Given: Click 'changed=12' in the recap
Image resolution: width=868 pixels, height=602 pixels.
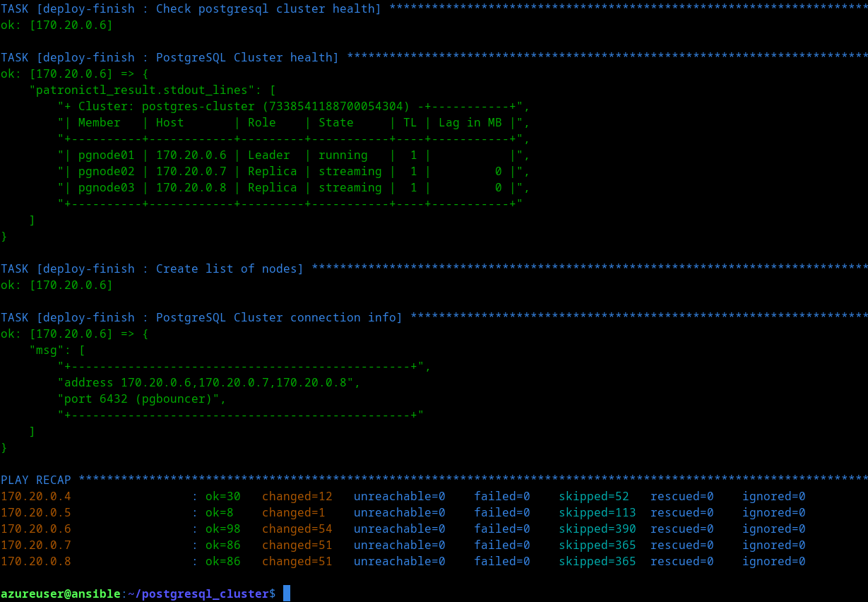Looking at the screenshot, I should coord(297,496).
